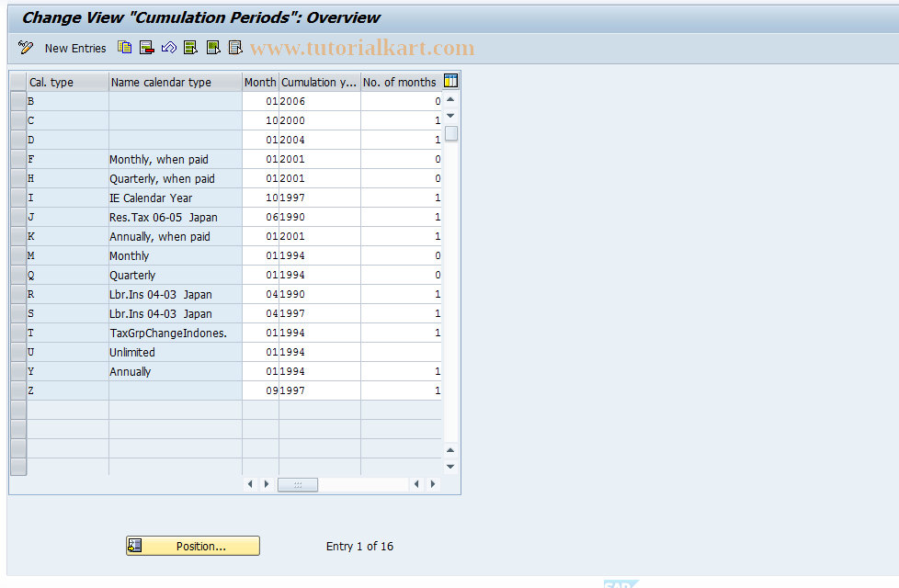Click page-down arrow at scrollbar bottom

coord(450,467)
